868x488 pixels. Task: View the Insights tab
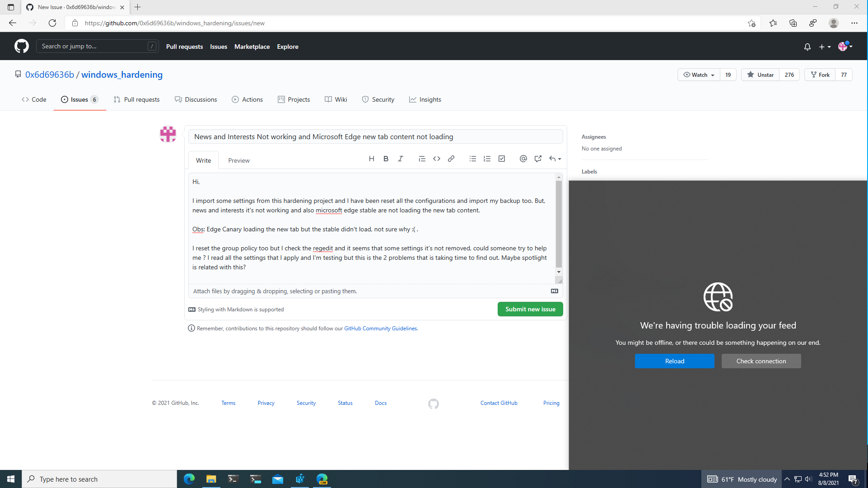pos(425,99)
